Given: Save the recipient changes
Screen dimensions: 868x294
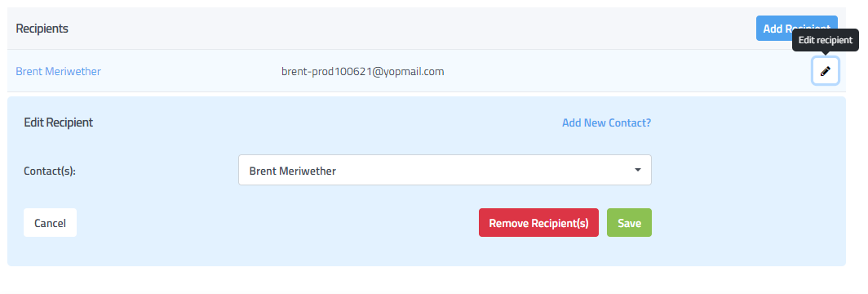Looking at the screenshot, I should coord(629,223).
